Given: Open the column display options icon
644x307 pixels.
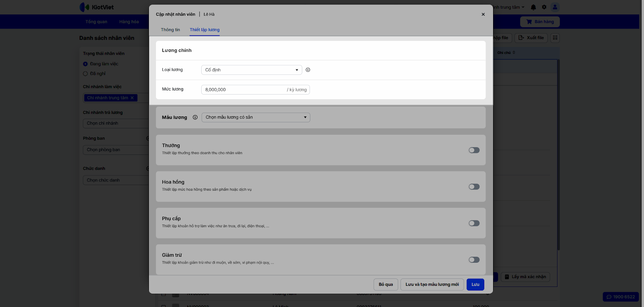Looking at the screenshot, I should (555, 38).
